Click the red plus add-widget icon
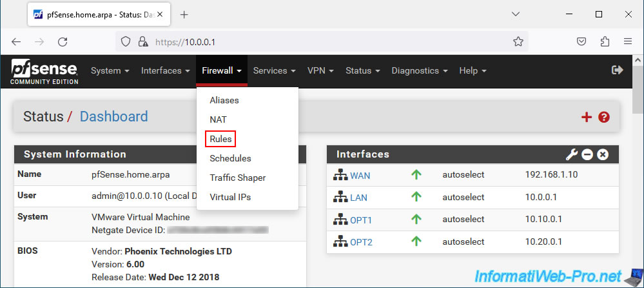Screen dimensions: 644x288 coord(587,117)
